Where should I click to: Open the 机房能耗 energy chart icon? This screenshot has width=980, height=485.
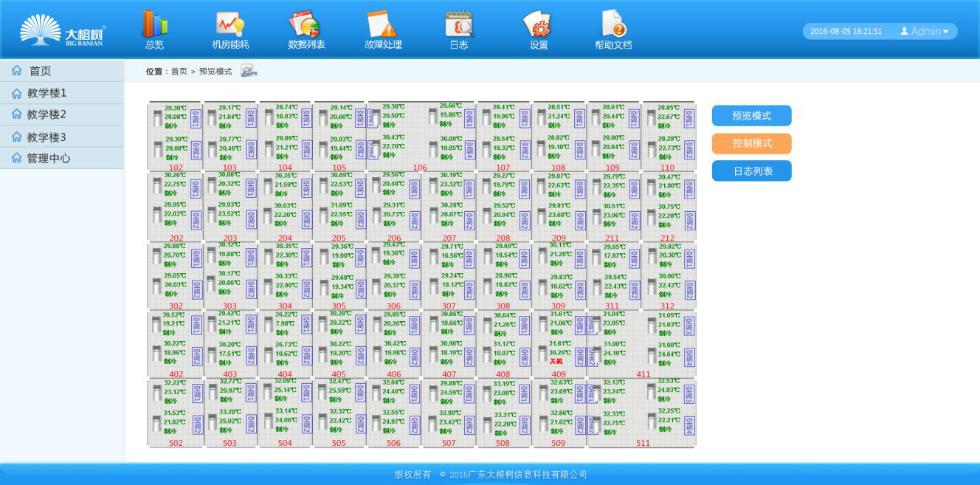pos(230,24)
